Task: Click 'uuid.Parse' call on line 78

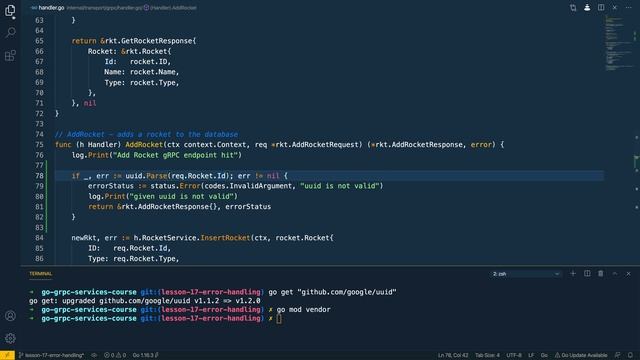Action: [146, 176]
